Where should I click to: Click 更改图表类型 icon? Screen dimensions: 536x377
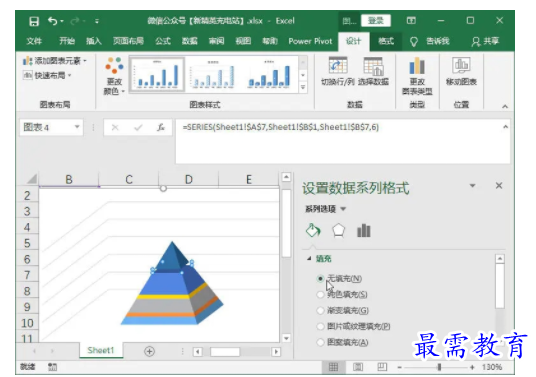point(417,76)
